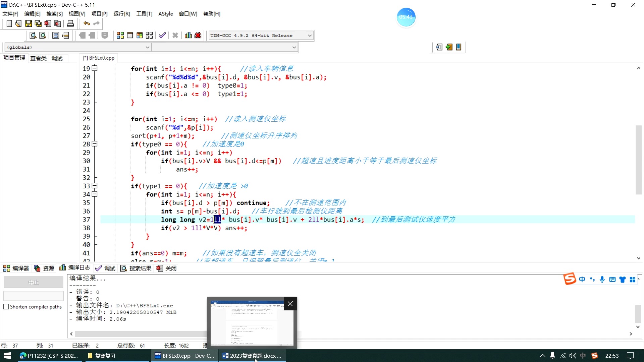Click the go to function icon
This screenshot has width=644, height=362.
click(x=56, y=35)
